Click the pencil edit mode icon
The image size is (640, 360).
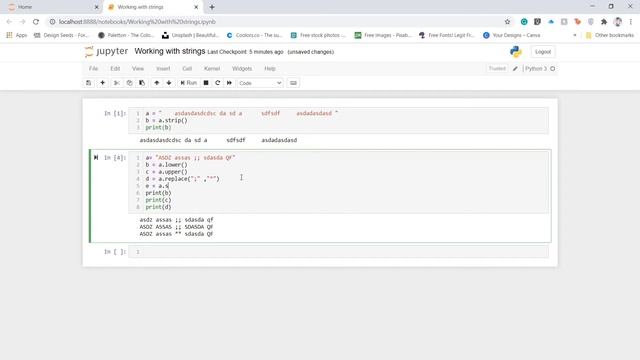point(515,69)
